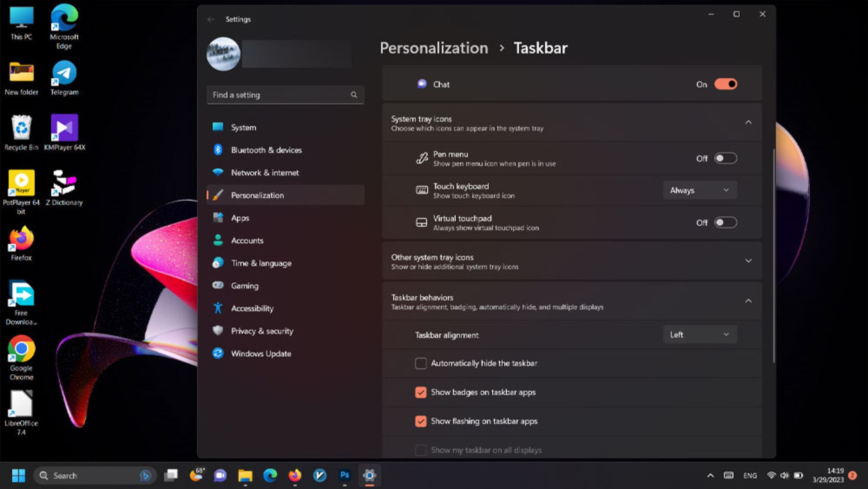Click the Personalization breadcrumb link
Screen dimensions: 868x489
[434, 48]
